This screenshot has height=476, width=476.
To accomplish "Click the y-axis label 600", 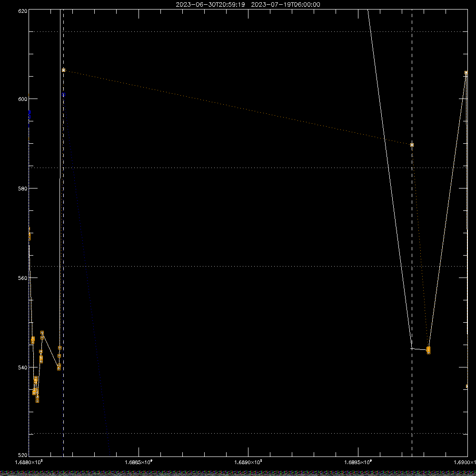I will [23, 99].
